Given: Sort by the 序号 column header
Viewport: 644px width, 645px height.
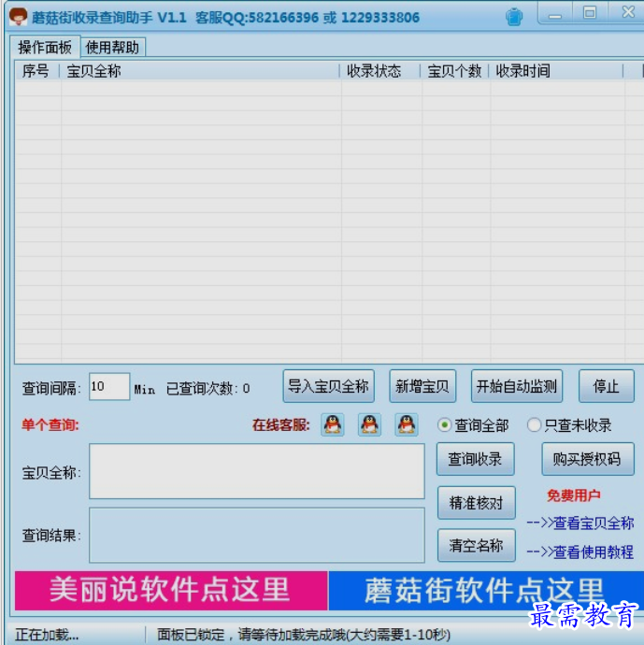Looking at the screenshot, I should (37, 71).
